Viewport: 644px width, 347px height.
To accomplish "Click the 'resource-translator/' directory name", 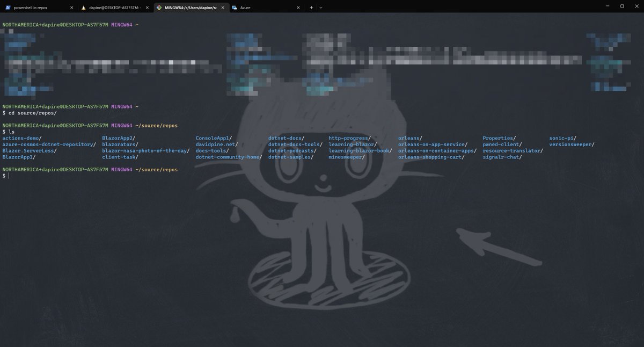I will (513, 151).
